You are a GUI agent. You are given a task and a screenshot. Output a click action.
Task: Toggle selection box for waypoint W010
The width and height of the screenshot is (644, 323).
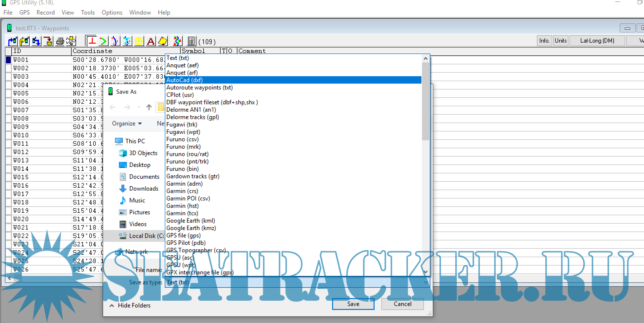click(8, 135)
